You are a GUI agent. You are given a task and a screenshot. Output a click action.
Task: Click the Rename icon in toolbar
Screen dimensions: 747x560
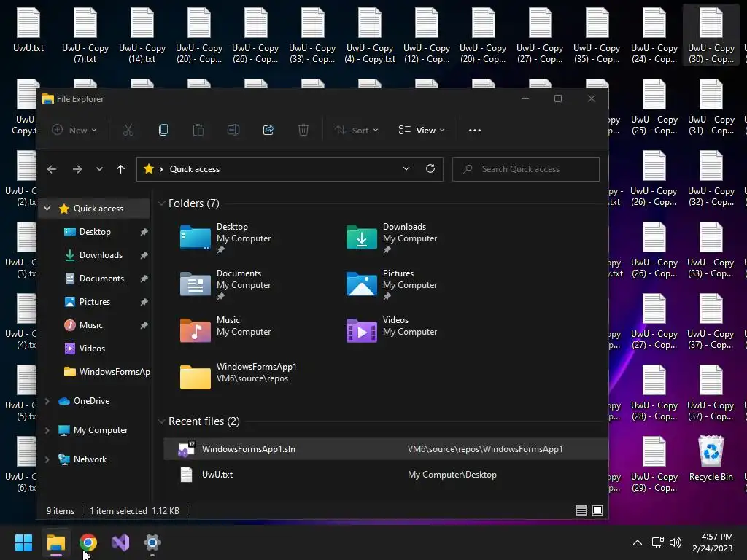tap(233, 130)
